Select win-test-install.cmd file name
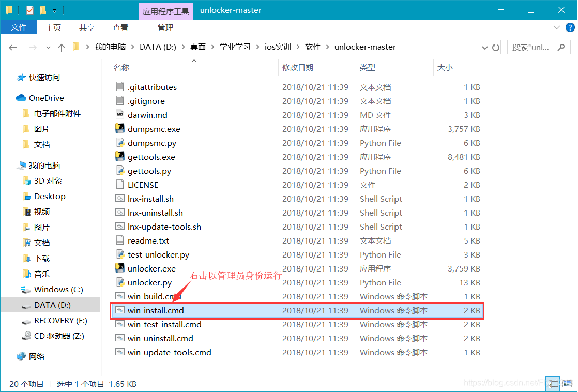The width and height of the screenshot is (578, 392). [164, 325]
